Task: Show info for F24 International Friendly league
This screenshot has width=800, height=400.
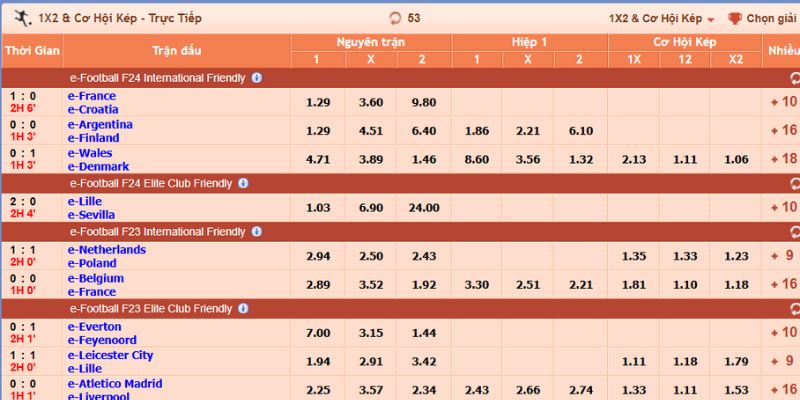Action: 257,78
